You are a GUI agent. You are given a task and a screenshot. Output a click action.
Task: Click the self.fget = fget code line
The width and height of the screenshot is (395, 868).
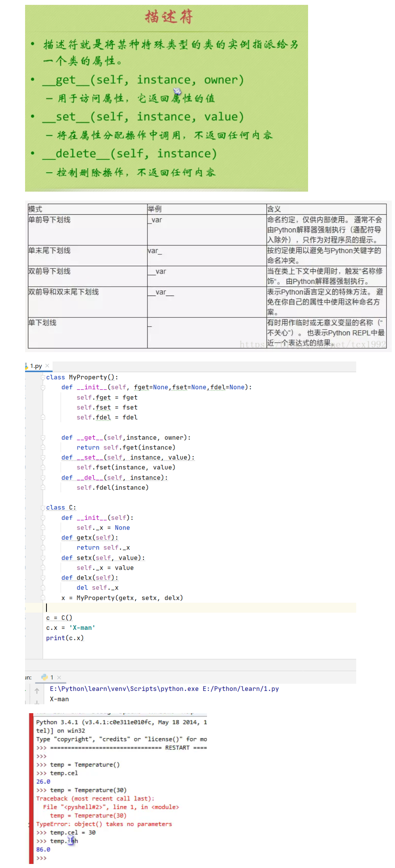click(107, 397)
